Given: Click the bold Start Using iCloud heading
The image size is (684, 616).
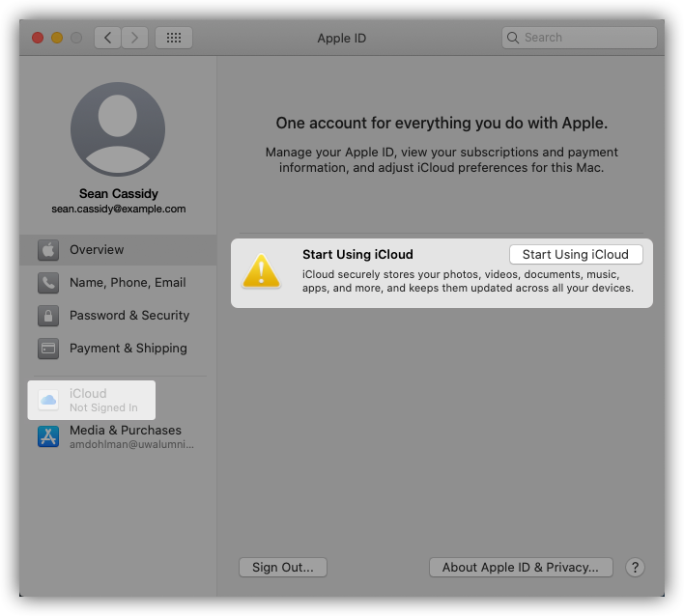Looking at the screenshot, I should (357, 254).
